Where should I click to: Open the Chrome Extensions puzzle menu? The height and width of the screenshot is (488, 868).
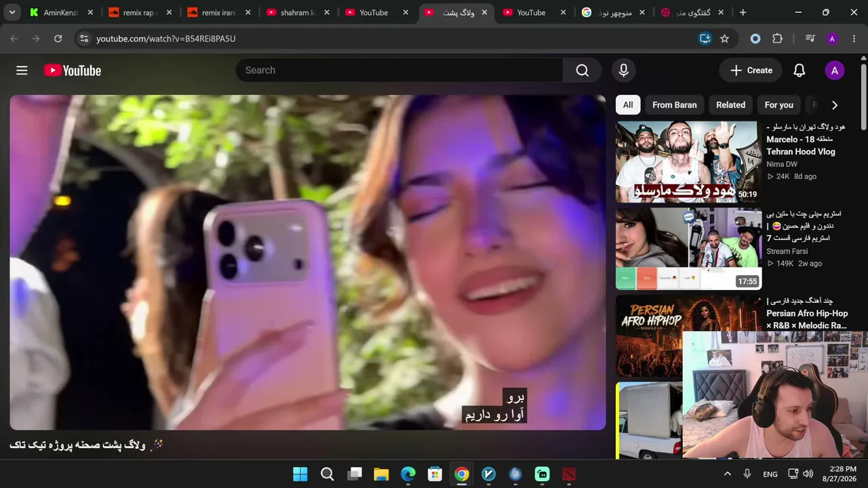[777, 39]
